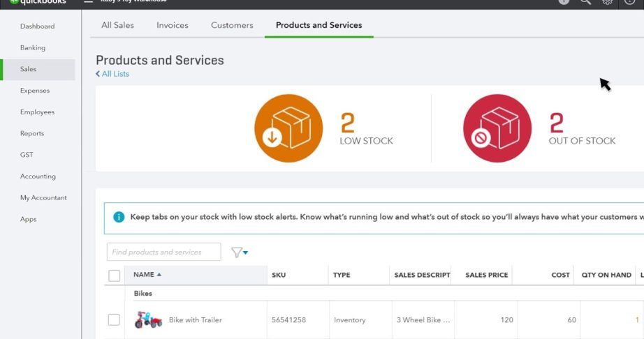Open GST in the sidebar
Image resolution: width=644 pixels, height=339 pixels.
27,155
